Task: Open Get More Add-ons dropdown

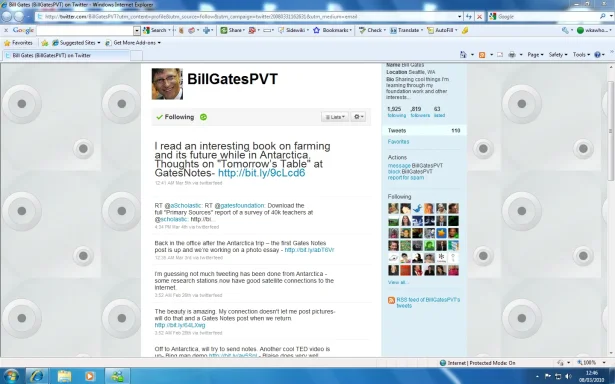Action: click(x=133, y=43)
